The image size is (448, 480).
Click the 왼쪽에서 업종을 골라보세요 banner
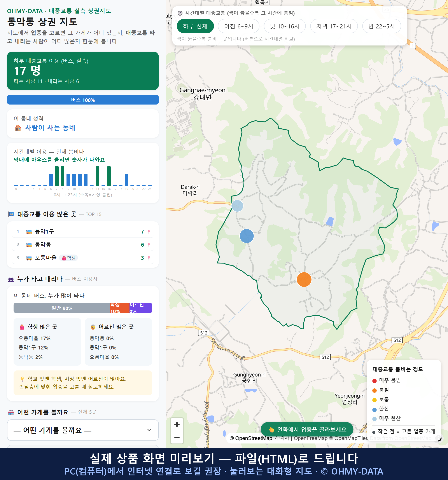[x=307, y=429]
